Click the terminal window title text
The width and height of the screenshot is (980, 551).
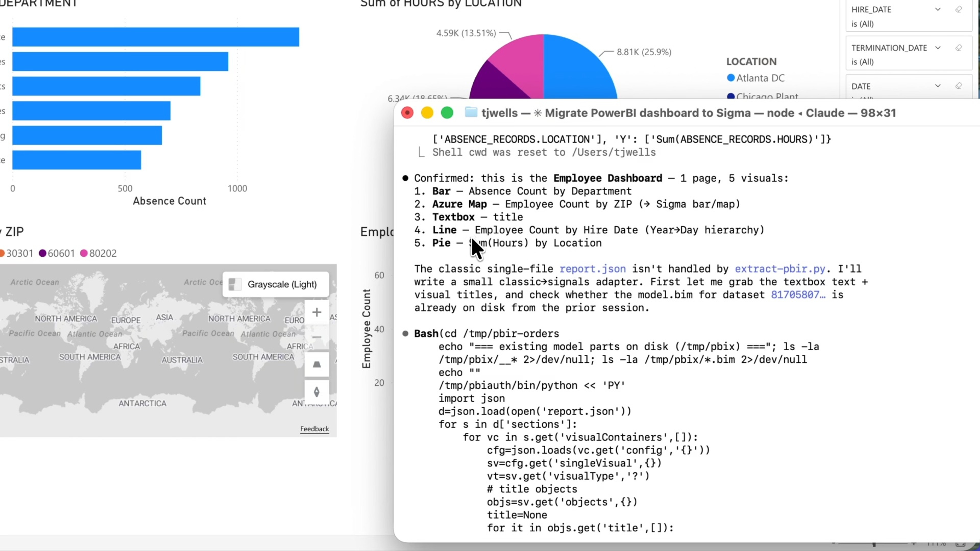click(689, 113)
